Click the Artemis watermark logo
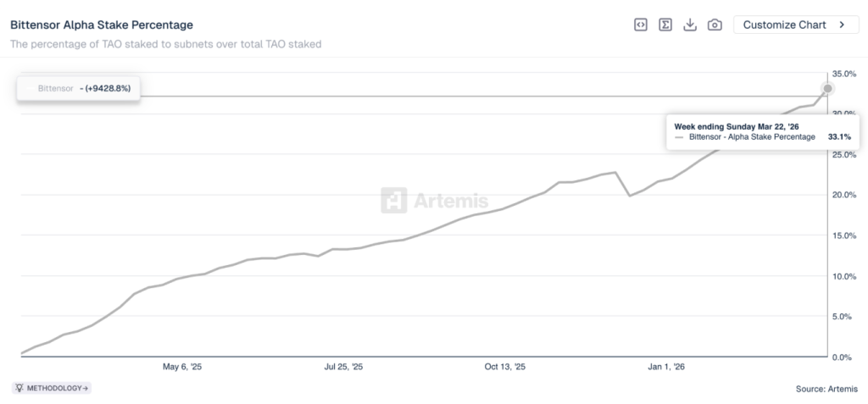This screenshot has width=868, height=404. coord(434,201)
